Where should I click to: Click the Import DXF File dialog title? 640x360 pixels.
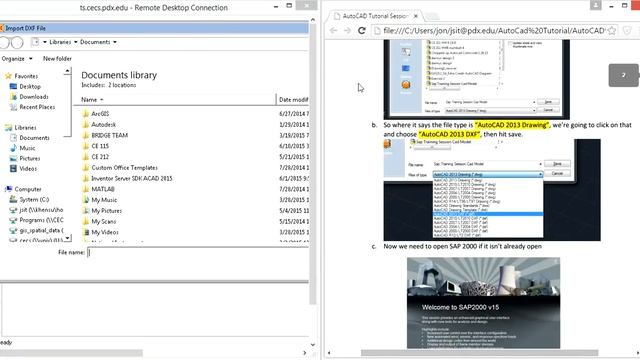pos(25,28)
